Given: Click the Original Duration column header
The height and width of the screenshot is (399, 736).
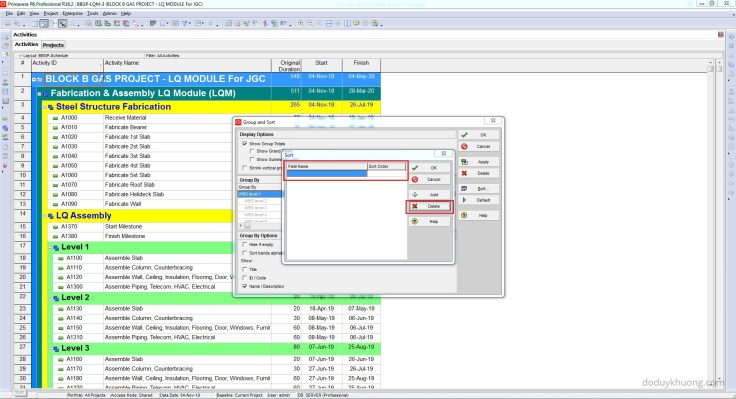Looking at the screenshot, I should tap(286, 65).
